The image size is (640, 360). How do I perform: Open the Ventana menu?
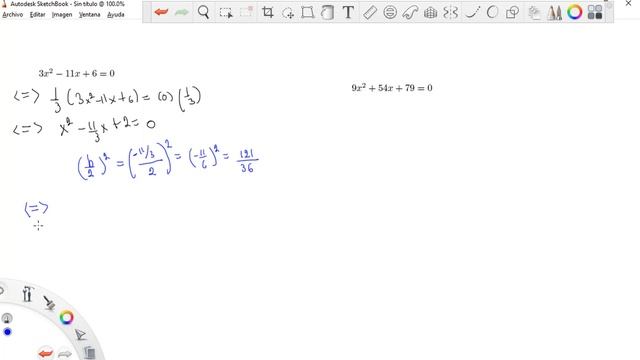pos(89,15)
